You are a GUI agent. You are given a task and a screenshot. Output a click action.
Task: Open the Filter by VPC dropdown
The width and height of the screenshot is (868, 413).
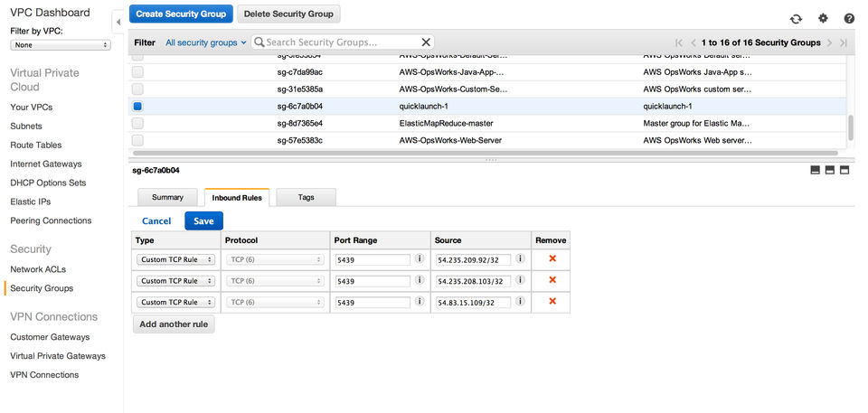tap(61, 45)
